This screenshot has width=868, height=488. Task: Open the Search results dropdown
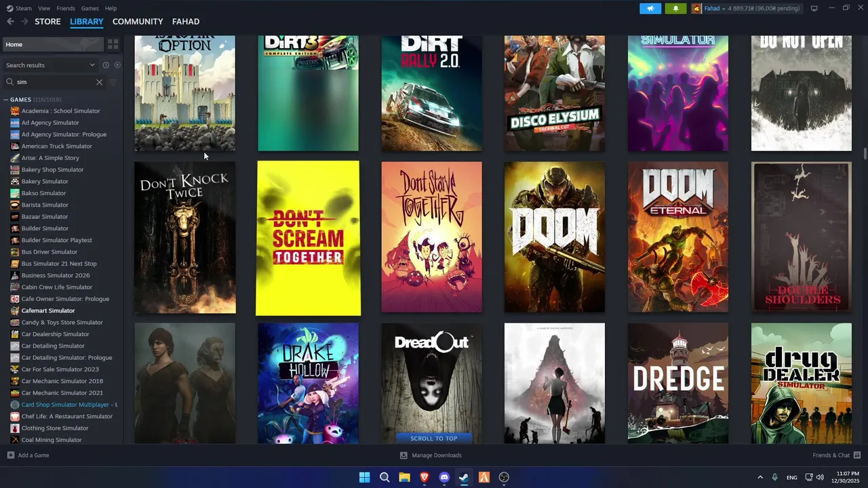coord(51,65)
